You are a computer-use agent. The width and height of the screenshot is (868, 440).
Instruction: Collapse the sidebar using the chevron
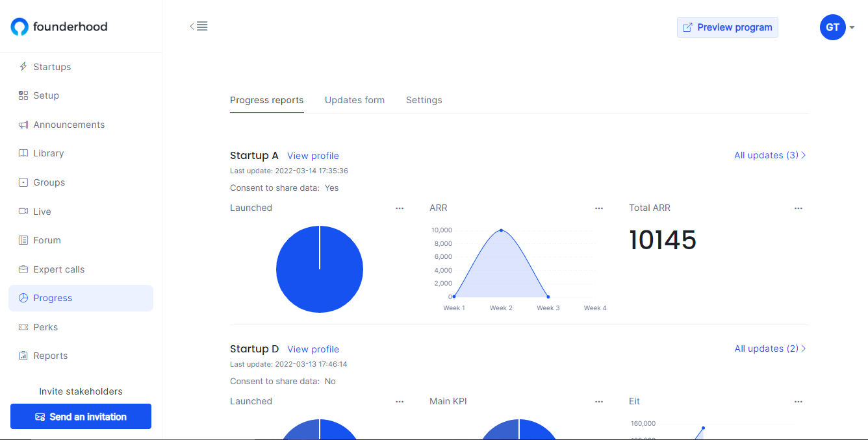coord(192,25)
